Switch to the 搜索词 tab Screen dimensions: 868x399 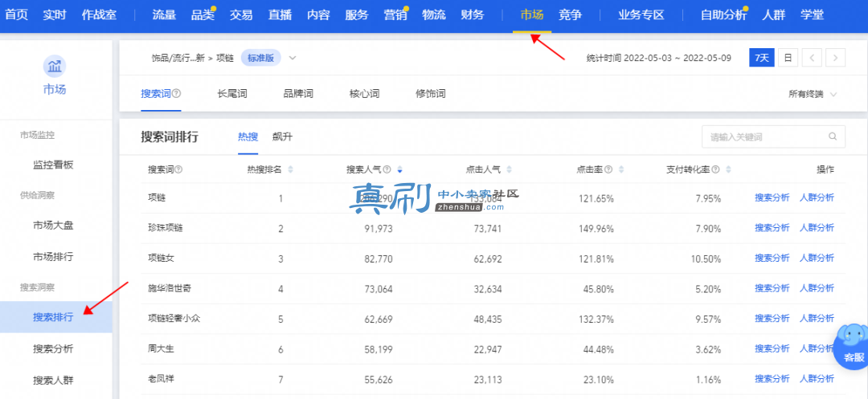pos(156,94)
